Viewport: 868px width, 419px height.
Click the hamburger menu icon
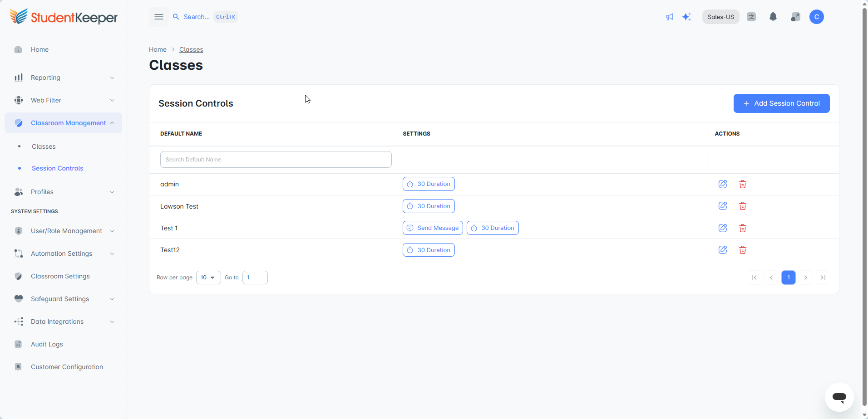pos(159,17)
